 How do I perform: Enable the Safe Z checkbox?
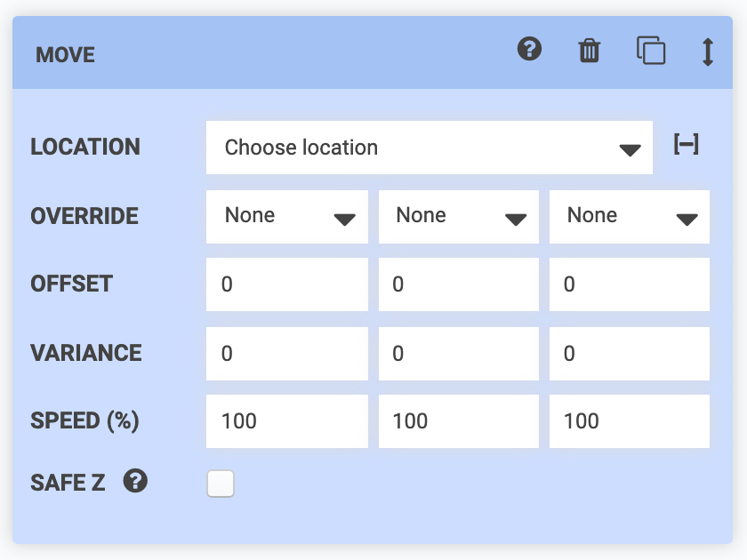(x=221, y=484)
